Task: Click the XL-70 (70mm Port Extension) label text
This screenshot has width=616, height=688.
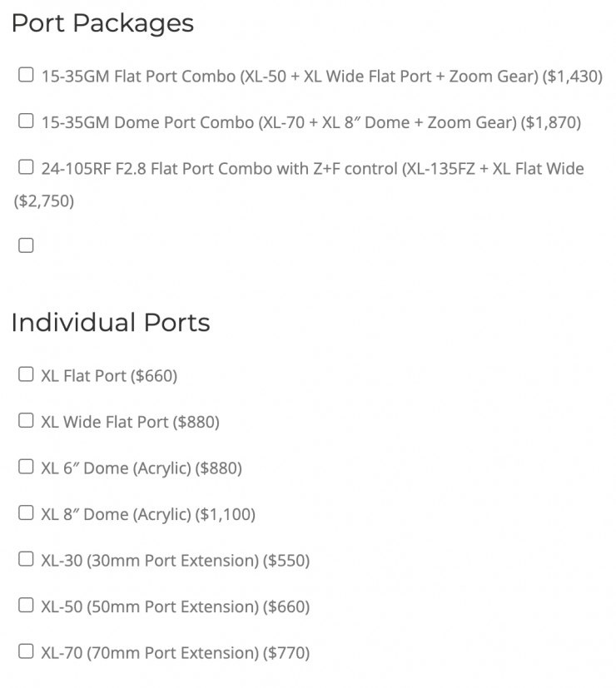Action: [175, 653]
